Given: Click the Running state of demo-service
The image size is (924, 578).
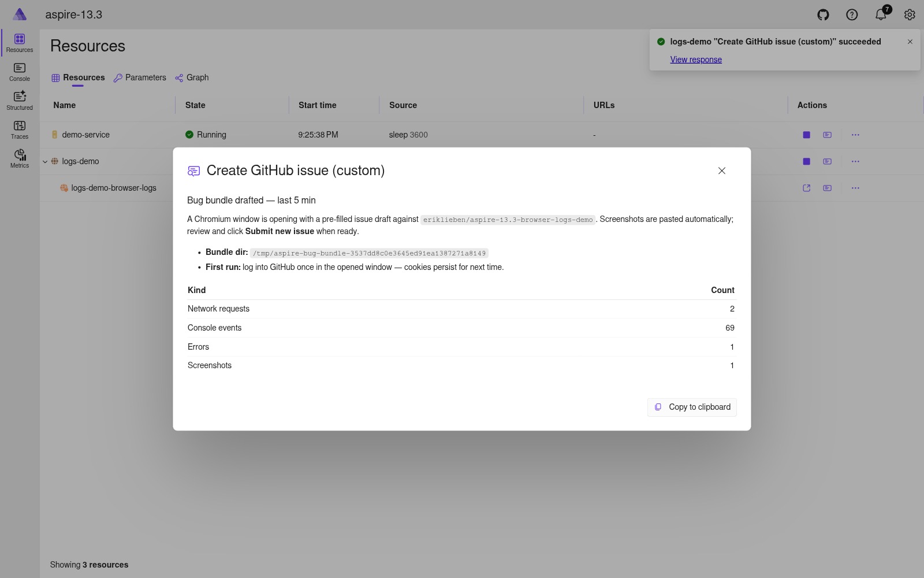Looking at the screenshot, I should (206, 135).
